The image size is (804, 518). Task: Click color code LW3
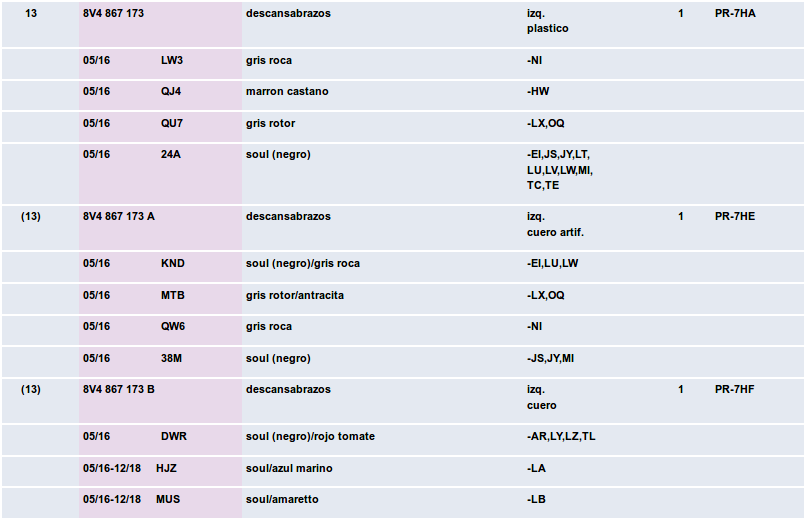[172, 61]
